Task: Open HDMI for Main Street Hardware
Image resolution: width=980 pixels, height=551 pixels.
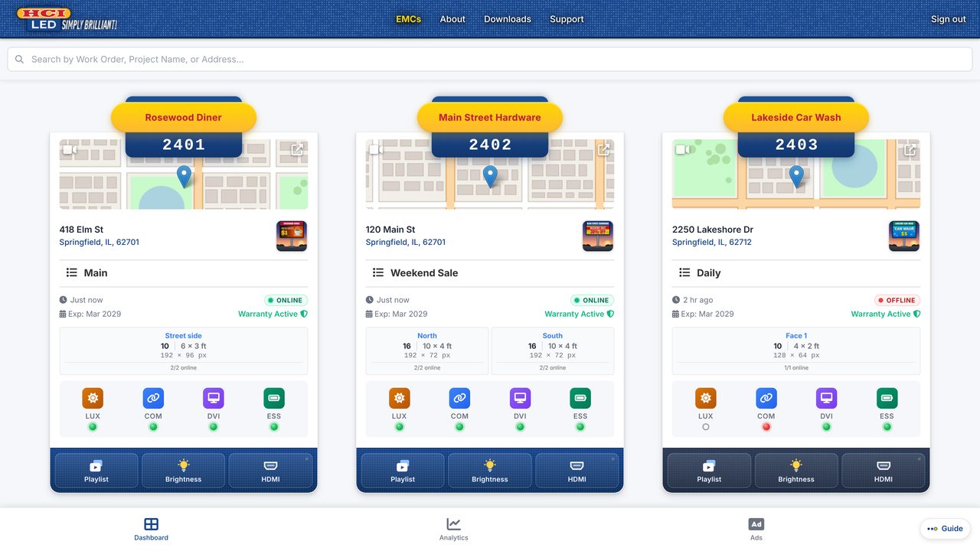Action: [x=577, y=471]
